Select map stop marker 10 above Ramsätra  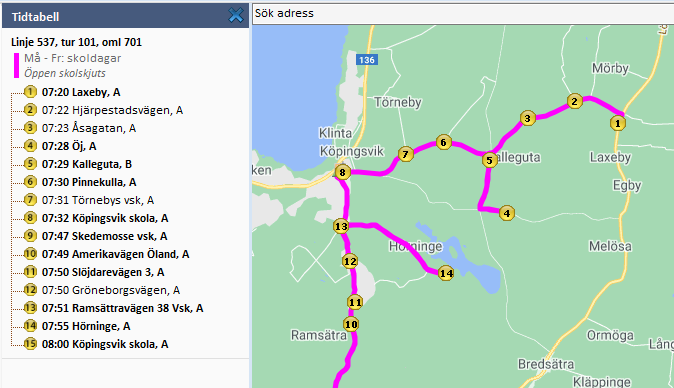point(351,324)
